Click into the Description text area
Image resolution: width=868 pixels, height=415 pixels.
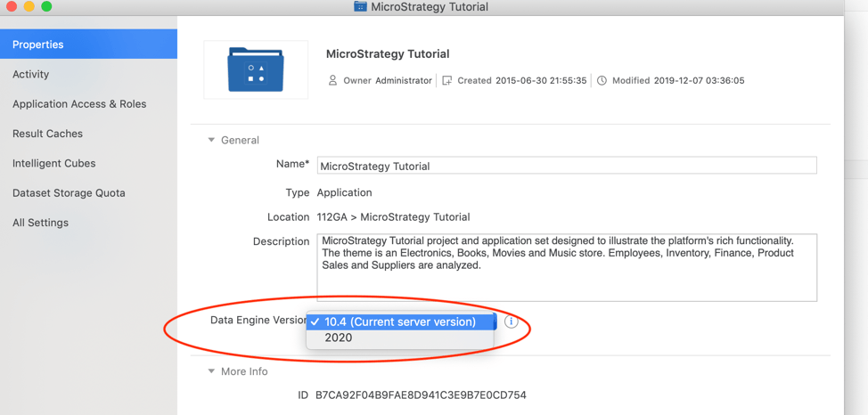[567, 278]
